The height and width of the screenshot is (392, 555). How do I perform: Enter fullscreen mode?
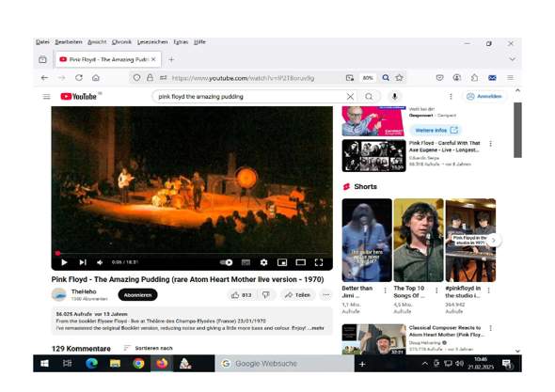[x=319, y=262]
